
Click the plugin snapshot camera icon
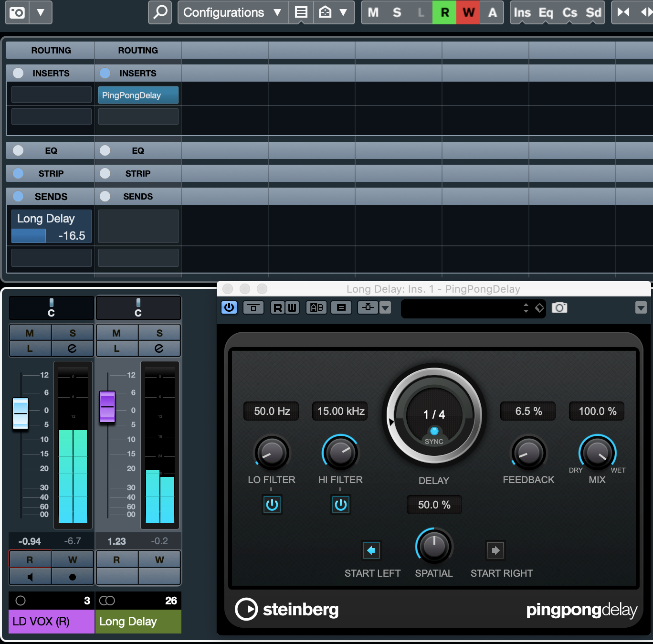click(x=559, y=308)
